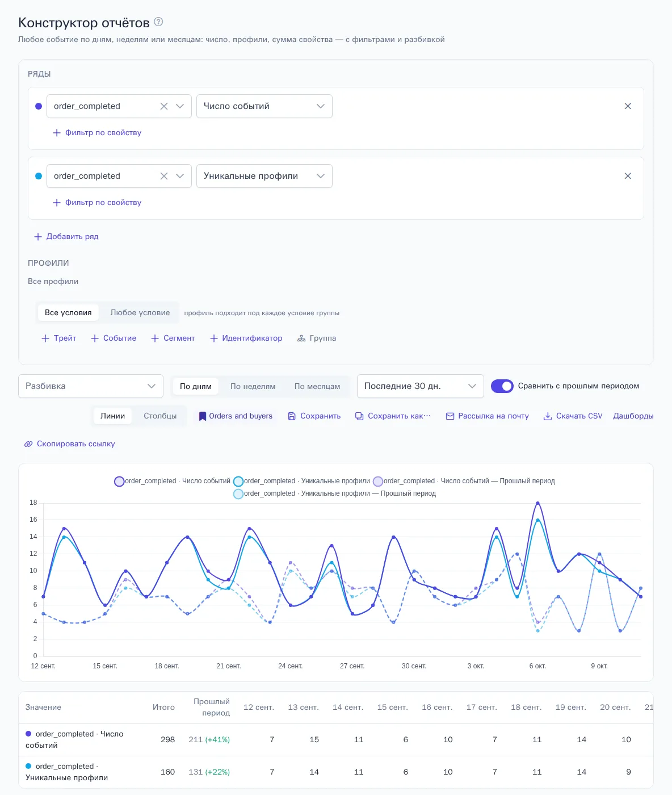Click the Рассылка на почту envelope icon

point(450,416)
